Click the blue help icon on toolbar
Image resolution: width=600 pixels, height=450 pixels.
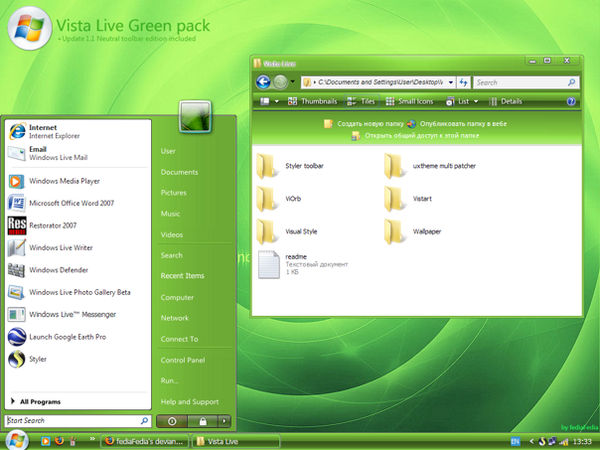tap(571, 101)
